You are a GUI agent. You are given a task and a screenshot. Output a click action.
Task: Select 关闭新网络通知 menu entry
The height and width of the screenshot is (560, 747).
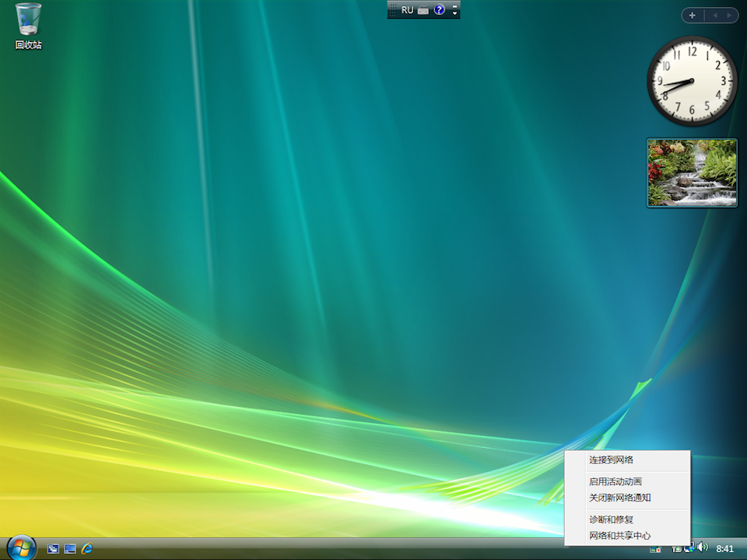tap(627, 498)
